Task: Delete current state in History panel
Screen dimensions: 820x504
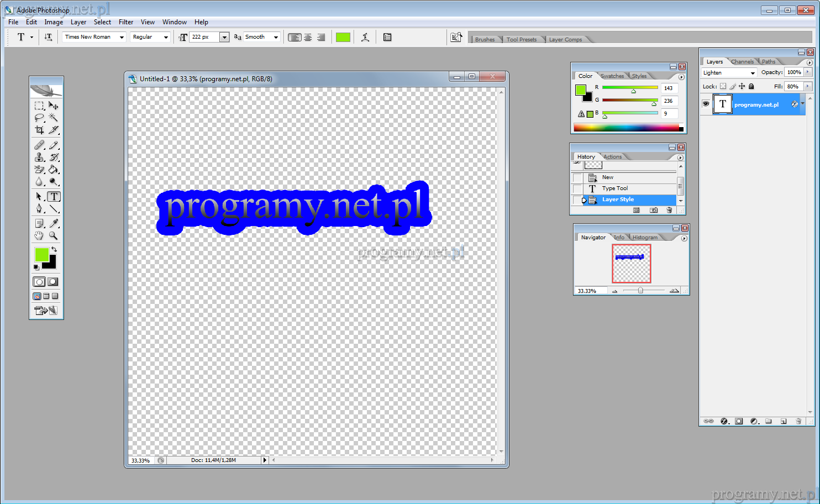Action: coord(669,210)
